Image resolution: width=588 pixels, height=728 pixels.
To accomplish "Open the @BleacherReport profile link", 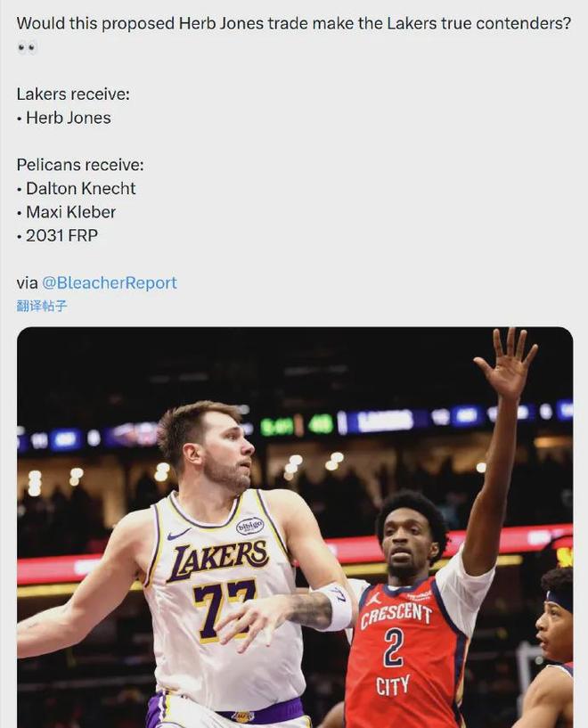I will (x=110, y=282).
